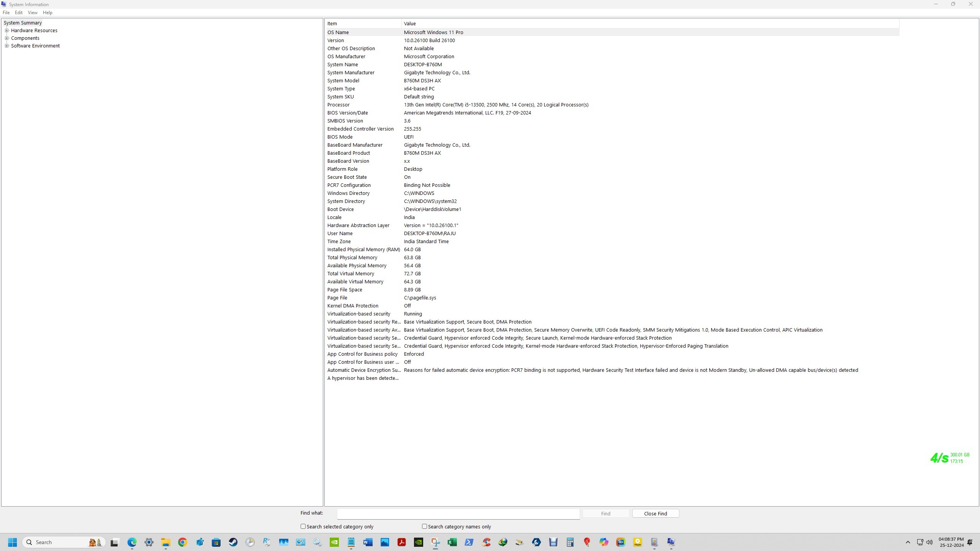Open the clock and date flyout
The image size is (980, 551).
951,542
